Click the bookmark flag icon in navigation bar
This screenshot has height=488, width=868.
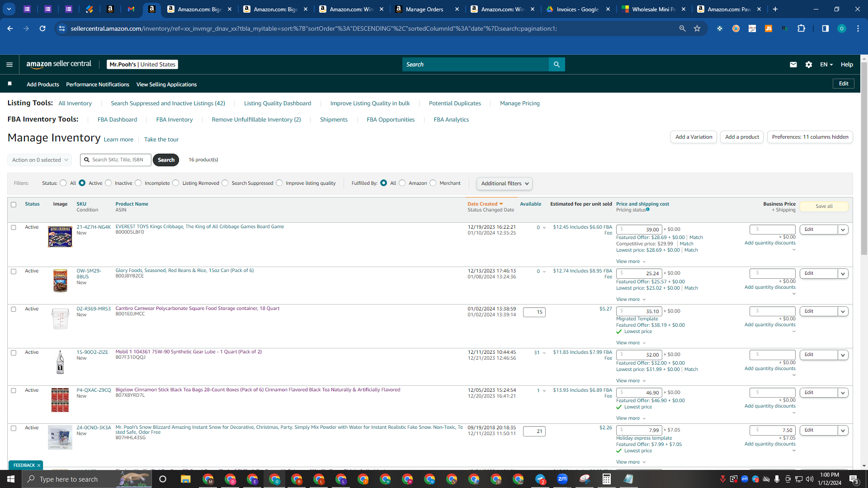point(10,84)
